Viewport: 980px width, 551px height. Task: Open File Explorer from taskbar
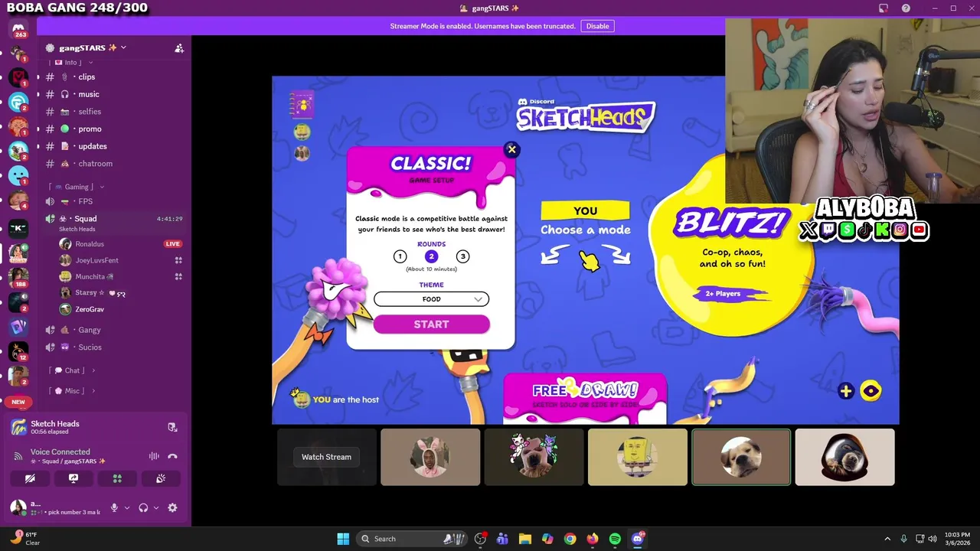click(x=524, y=539)
